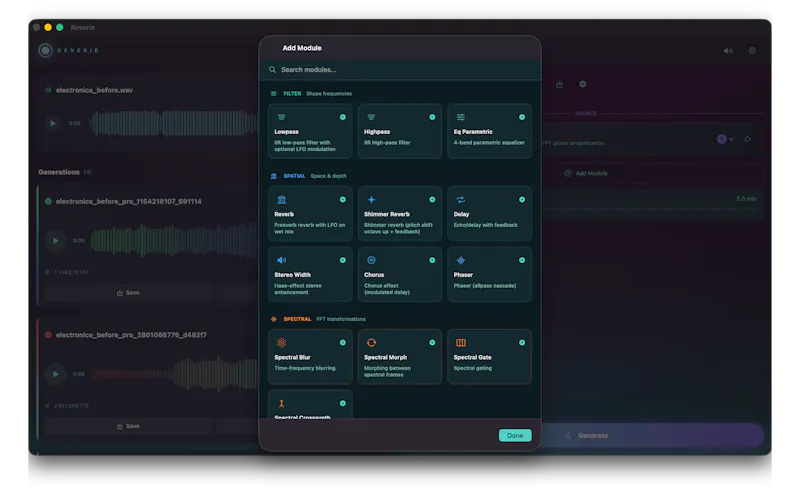Click the Reverb building icon
The width and height of the screenshot is (800, 493).
[x=281, y=200]
